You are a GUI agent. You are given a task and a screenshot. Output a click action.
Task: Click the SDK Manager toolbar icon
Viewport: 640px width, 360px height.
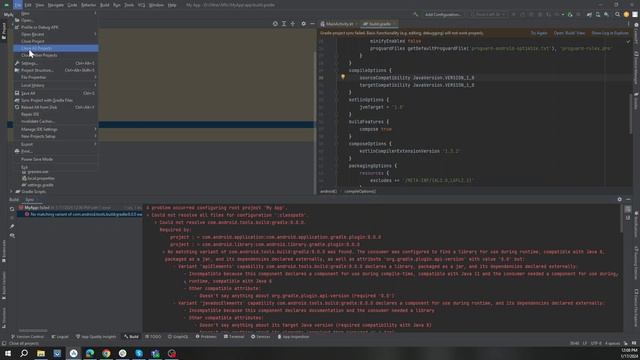[607, 14]
